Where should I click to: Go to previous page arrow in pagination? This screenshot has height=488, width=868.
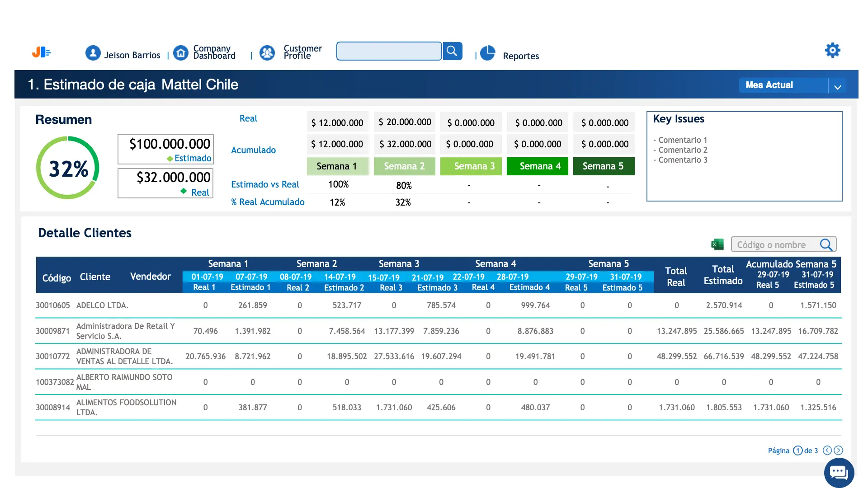[x=827, y=450]
